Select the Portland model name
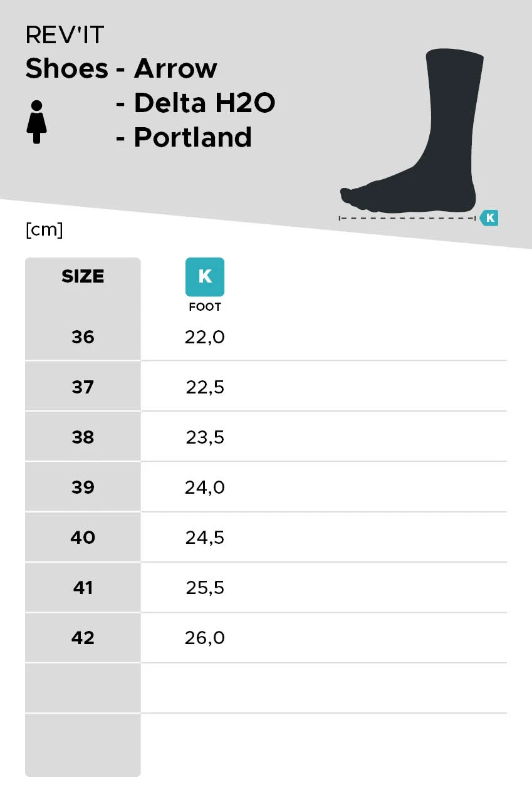This screenshot has height=802, width=532. 192,137
